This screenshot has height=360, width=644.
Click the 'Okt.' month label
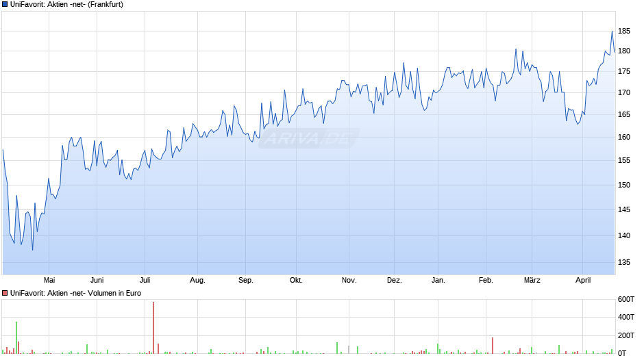296,280
